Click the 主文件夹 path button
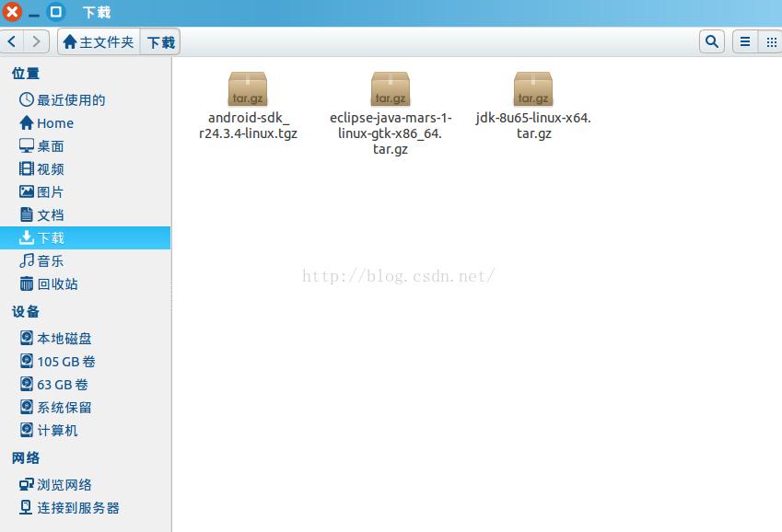Screen dimensions: 782x532 click(x=99, y=42)
